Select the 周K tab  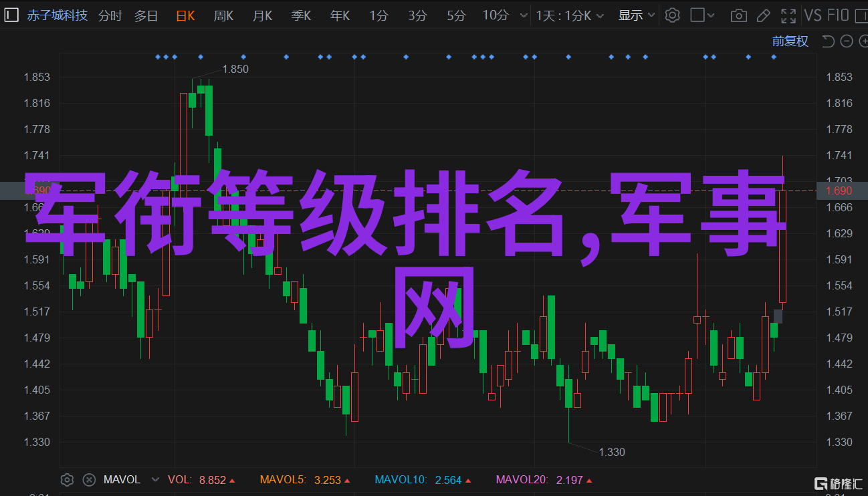(x=223, y=15)
